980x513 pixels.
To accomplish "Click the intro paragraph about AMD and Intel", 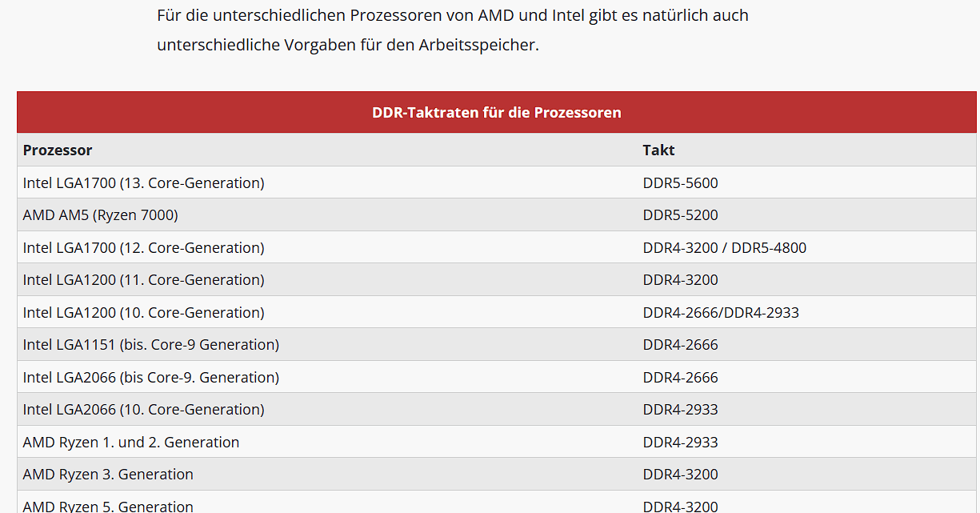I will point(453,30).
